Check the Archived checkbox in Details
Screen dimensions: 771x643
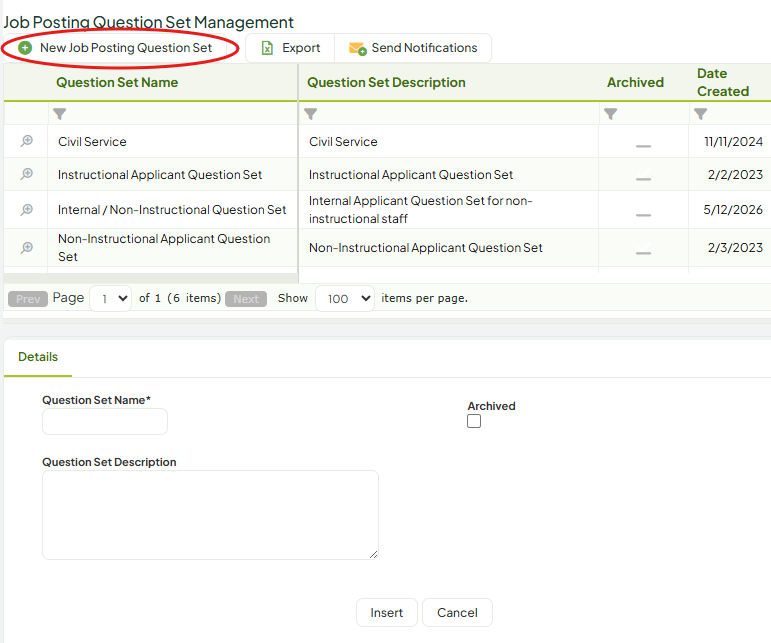(474, 421)
